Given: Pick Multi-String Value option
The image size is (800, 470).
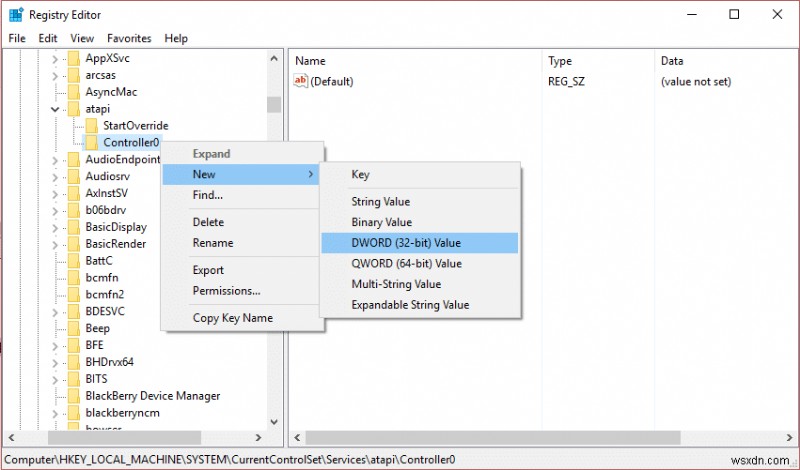Looking at the screenshot, I should pos(419,284).
